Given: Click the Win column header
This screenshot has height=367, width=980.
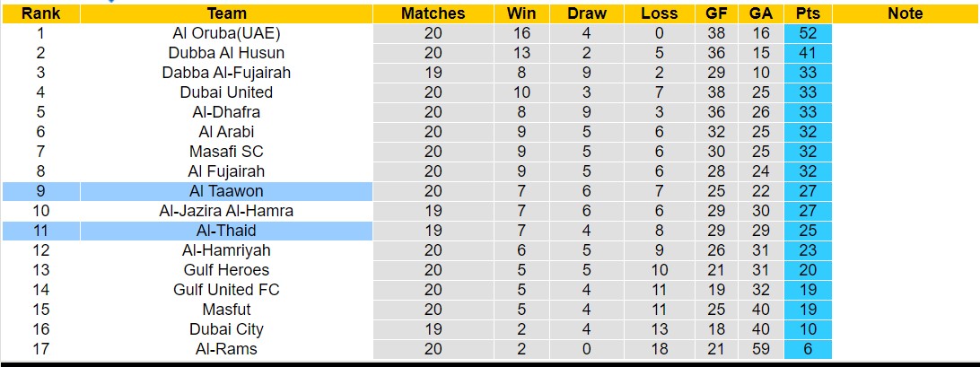Looking at the screenshot, I should (x=521, y=13).
